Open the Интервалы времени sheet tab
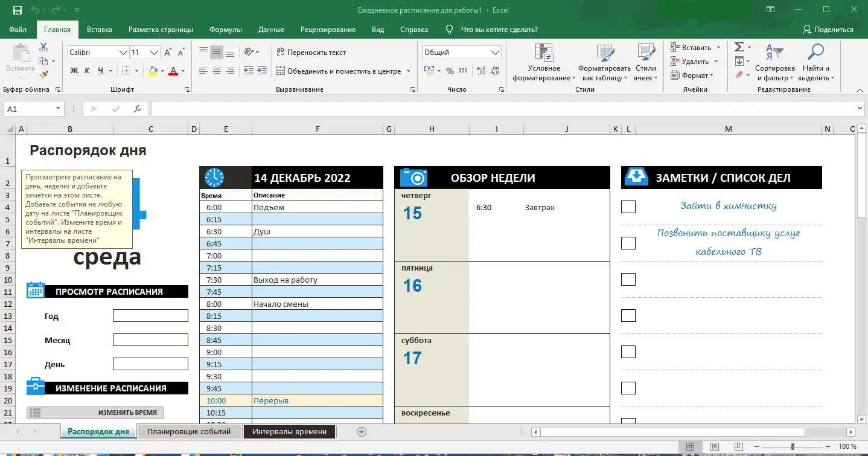This screenshot has width=868, height=456. [x=290, y=432]
